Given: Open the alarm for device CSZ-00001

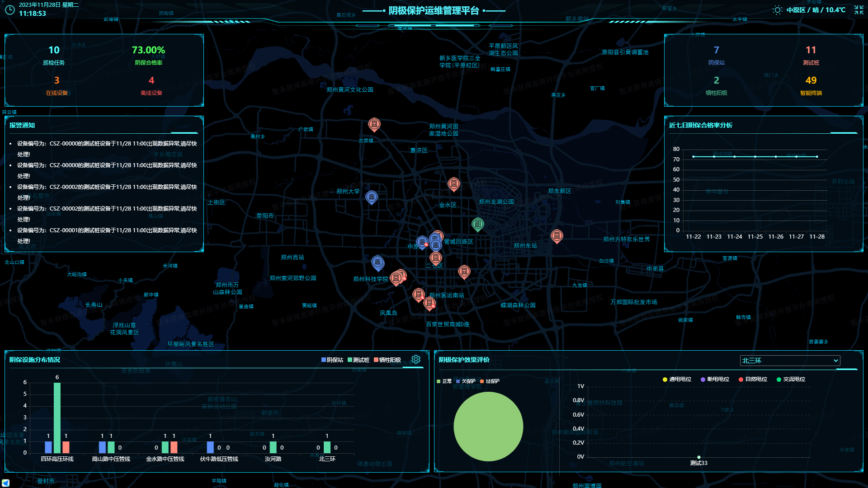Looking at the screenshot, I should [107, 235].
